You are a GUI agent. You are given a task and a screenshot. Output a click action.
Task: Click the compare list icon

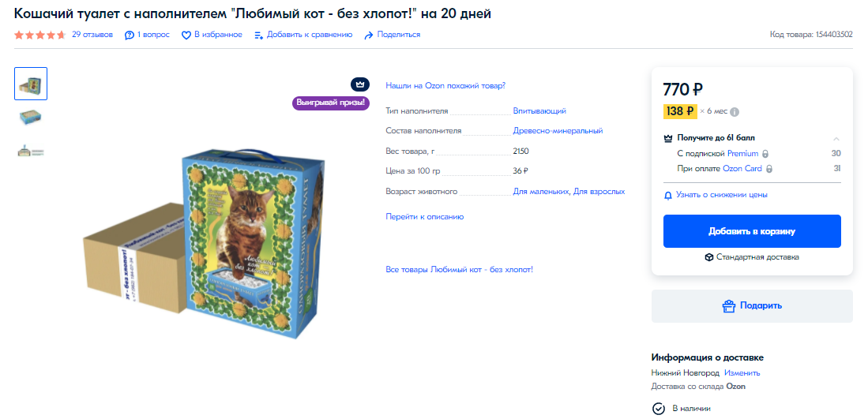258,36
